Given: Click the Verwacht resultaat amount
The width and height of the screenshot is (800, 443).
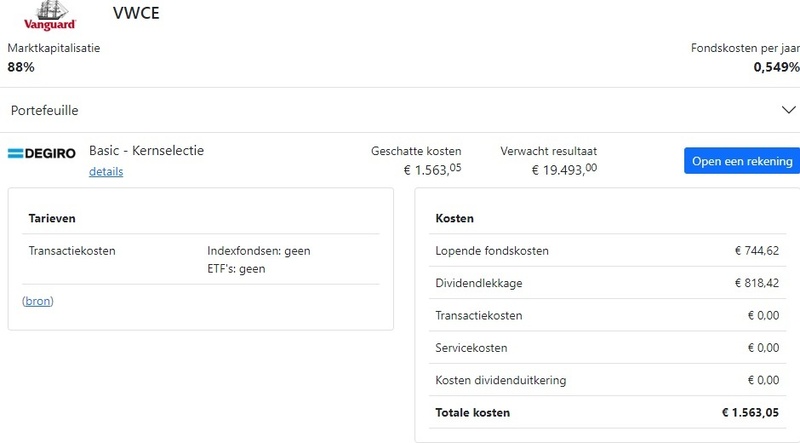Looking at the screenshot, I should 563,170.
